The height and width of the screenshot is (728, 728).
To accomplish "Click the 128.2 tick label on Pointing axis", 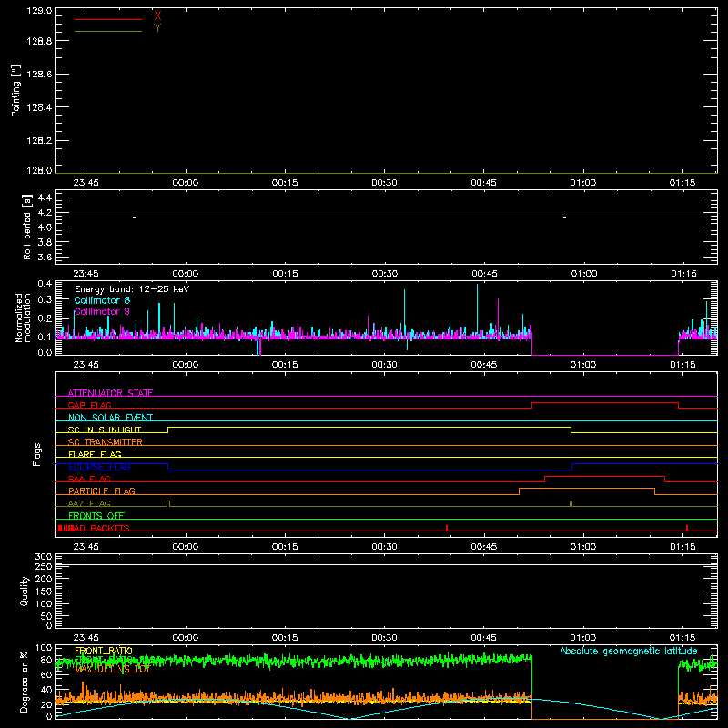I will coord(39,141).
